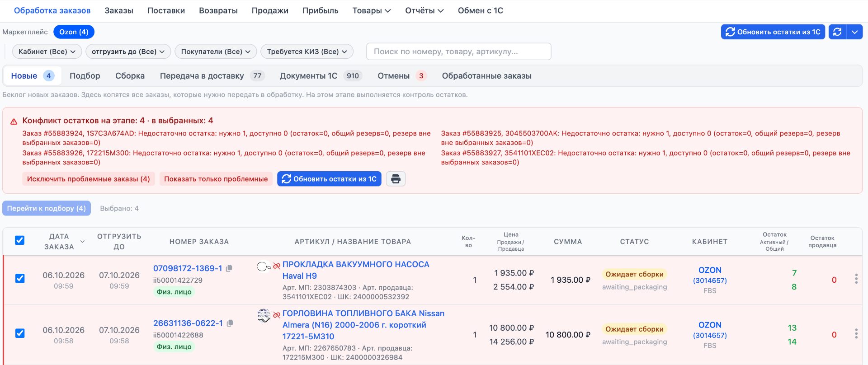The height and width of the screenshot is (365, 868).
Task: Open the Требуется КИЗ (Все) dropdown
Action: [307, 51]
